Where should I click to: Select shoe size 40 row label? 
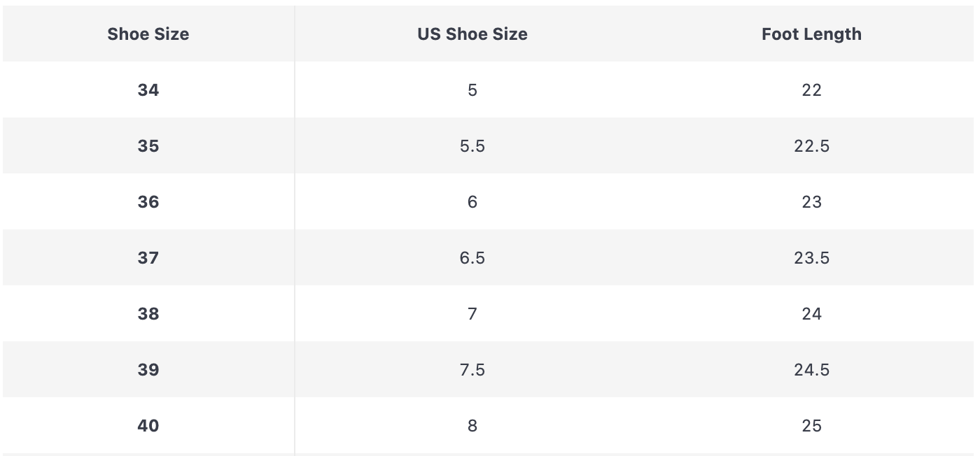point(148,425)
